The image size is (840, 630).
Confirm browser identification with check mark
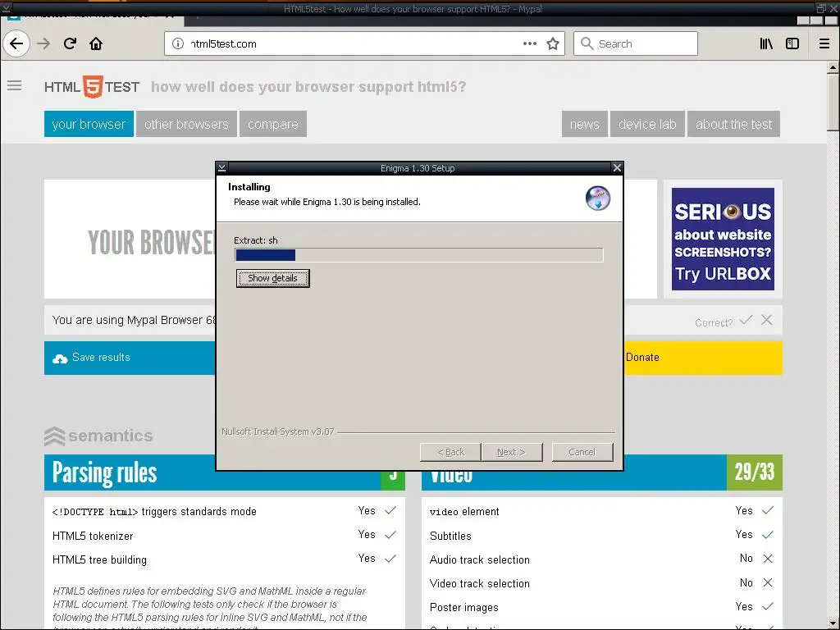click(746, 321)
